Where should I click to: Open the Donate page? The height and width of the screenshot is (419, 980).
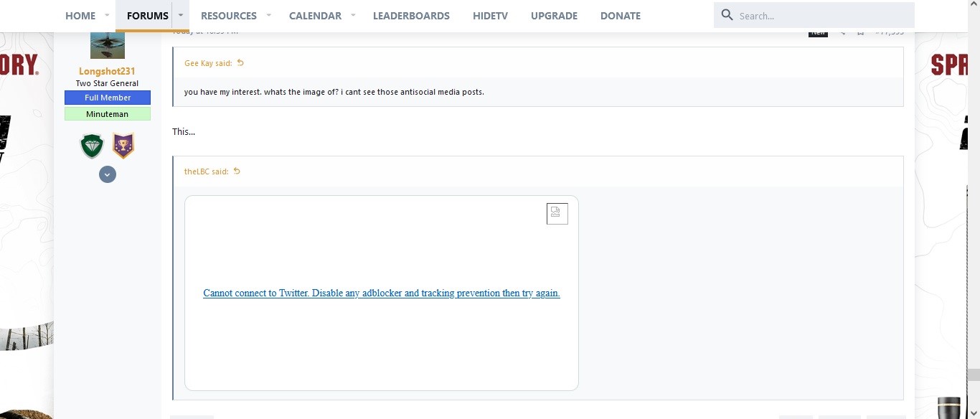[620, 16]
